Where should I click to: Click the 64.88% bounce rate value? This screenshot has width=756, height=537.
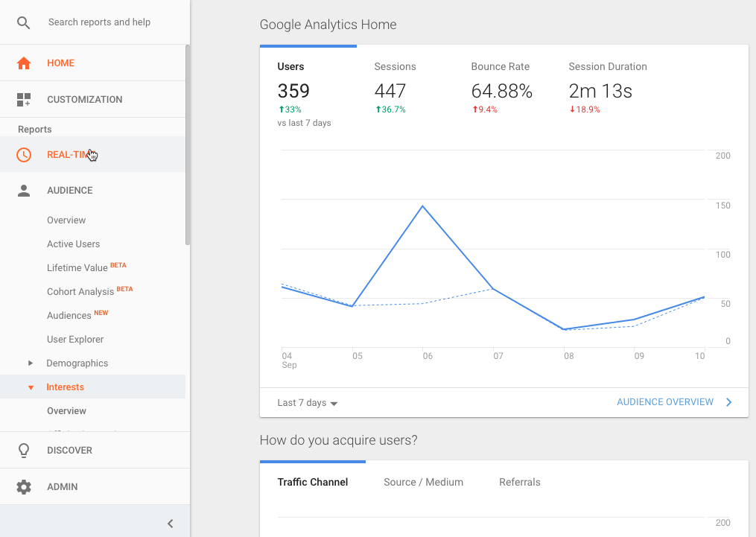pos(501,91)
